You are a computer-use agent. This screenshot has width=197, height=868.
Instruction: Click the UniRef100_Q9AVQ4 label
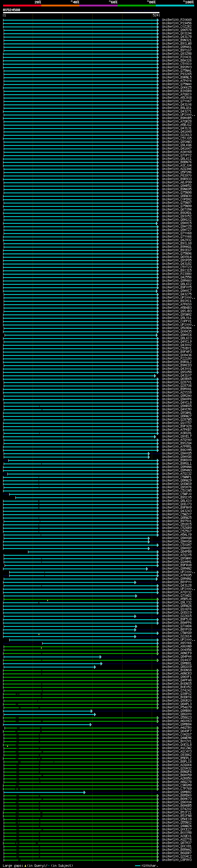[x=177, y=542]
